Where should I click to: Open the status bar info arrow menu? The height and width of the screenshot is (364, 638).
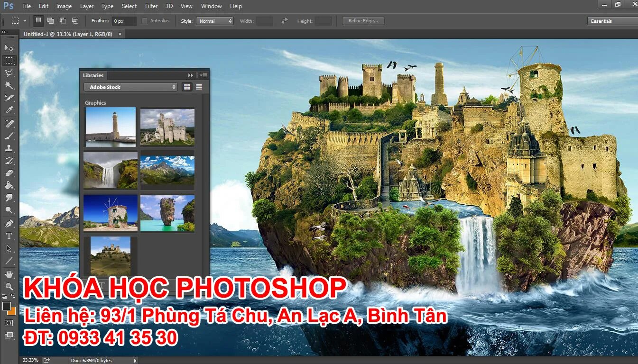click(x=135, y=360)
